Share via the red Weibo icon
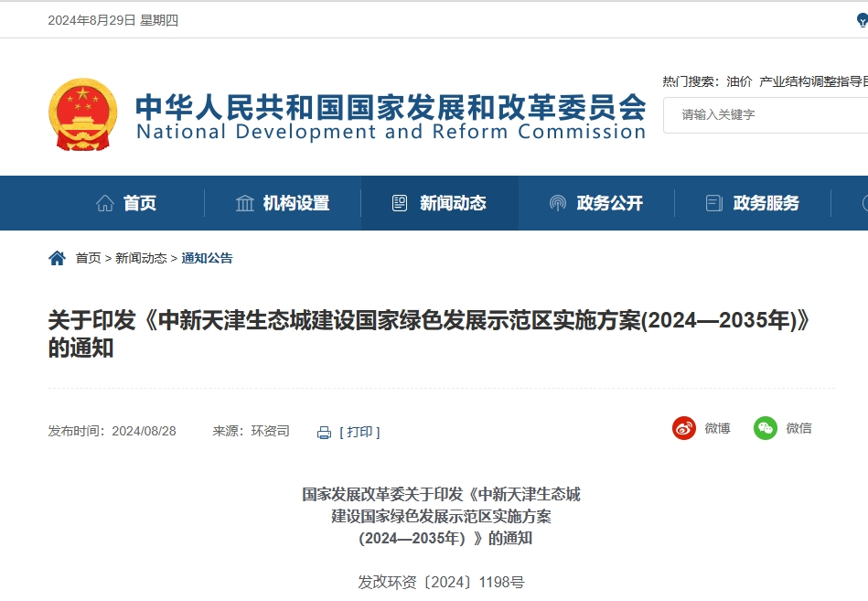This screenshot has width=868, height=601. 684,428
